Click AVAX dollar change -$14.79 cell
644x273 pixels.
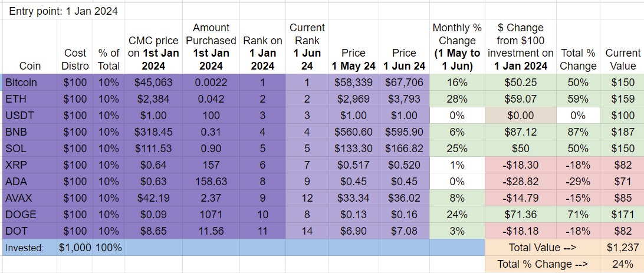(x=521, y=198)
